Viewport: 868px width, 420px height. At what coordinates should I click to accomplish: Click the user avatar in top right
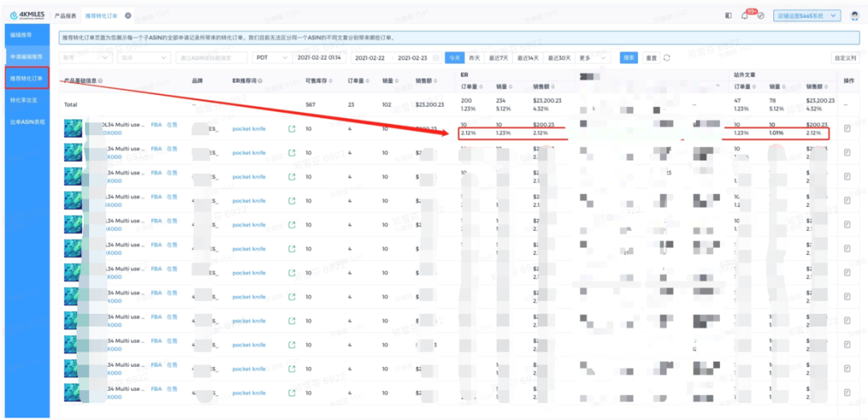[854, 15]
